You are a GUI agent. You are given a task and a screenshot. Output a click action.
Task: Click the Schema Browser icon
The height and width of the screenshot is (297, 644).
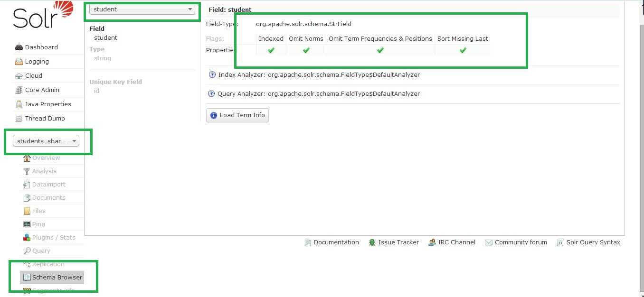[x=27, y=278]
